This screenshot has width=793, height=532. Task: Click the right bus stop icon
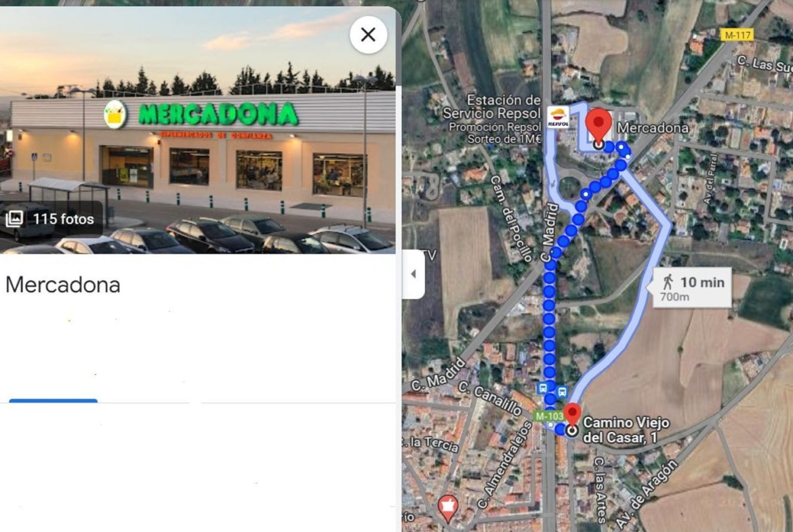(562, 392)
